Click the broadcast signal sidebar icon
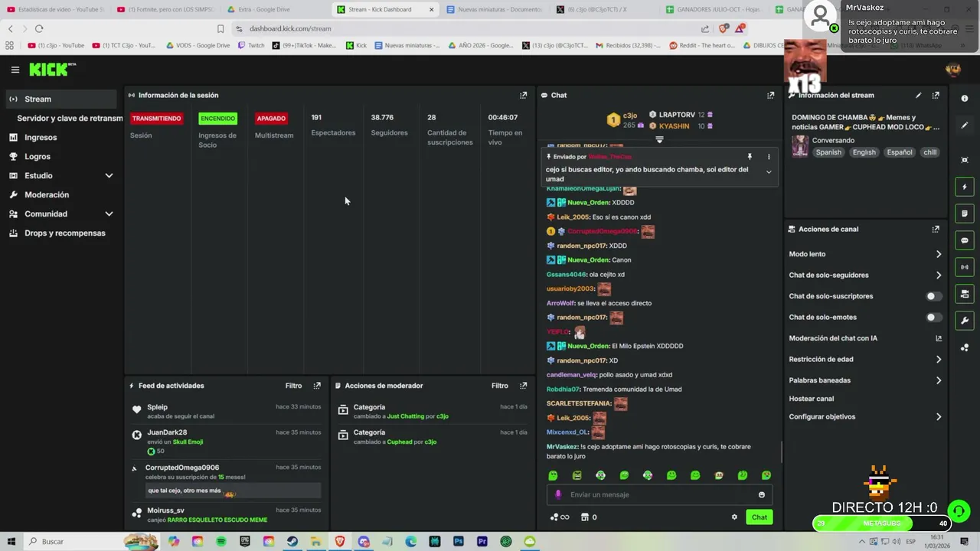The width and height of the screenshot is (980, 551). [965, 267]
